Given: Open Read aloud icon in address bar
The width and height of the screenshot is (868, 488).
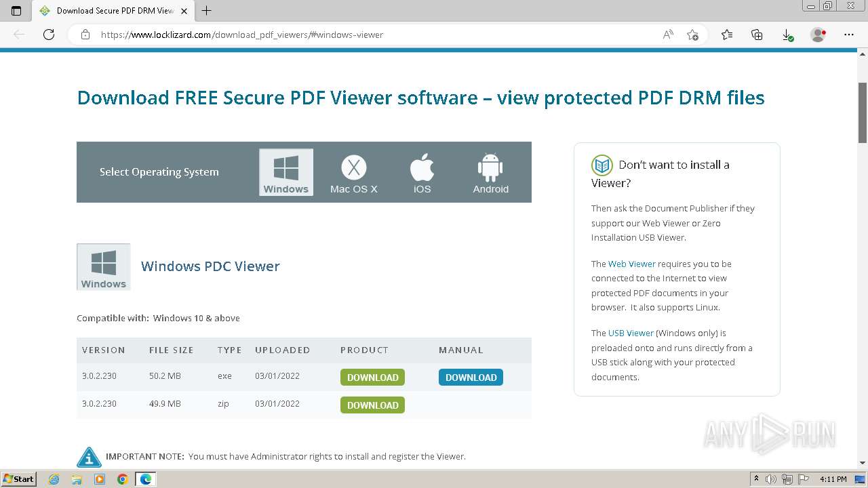Looking at the screenshot, I should tap(668, 35).
